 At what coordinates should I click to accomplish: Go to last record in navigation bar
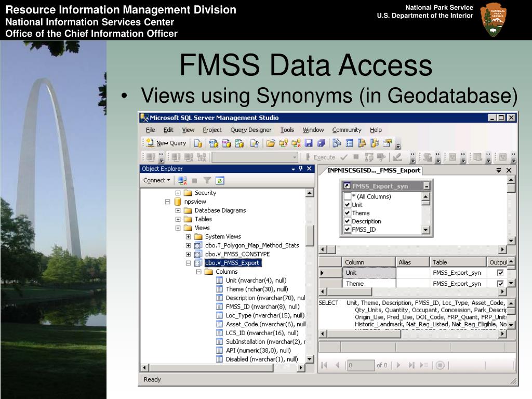[411, 365]
